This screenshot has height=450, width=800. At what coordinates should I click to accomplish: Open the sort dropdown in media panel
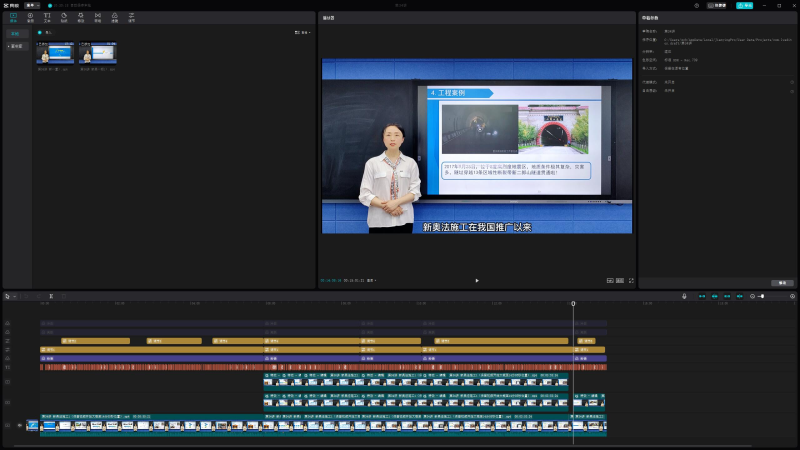pyautogui.click(x=302, y=32)
